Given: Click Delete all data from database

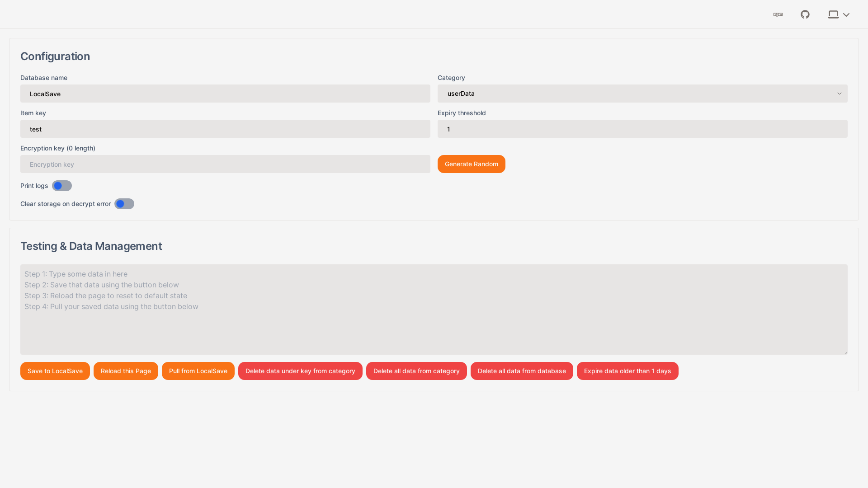Looking at the screenshot, I should point(522,371).
